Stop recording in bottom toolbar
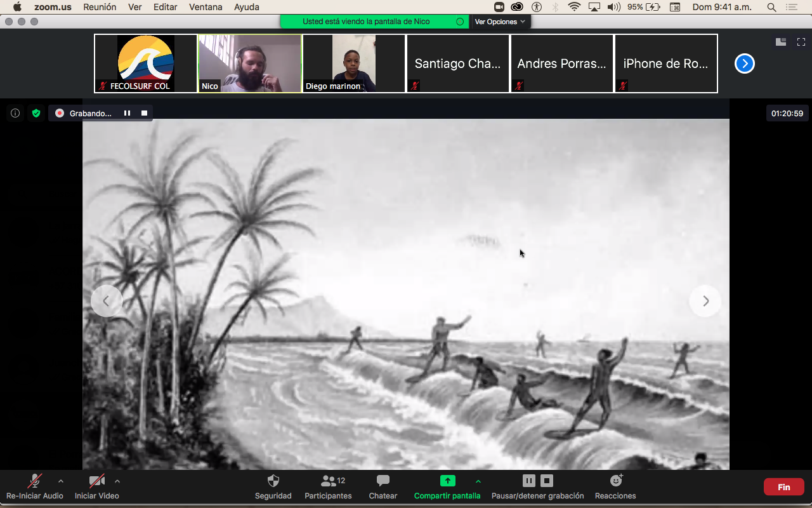 (x=547, y=481)
